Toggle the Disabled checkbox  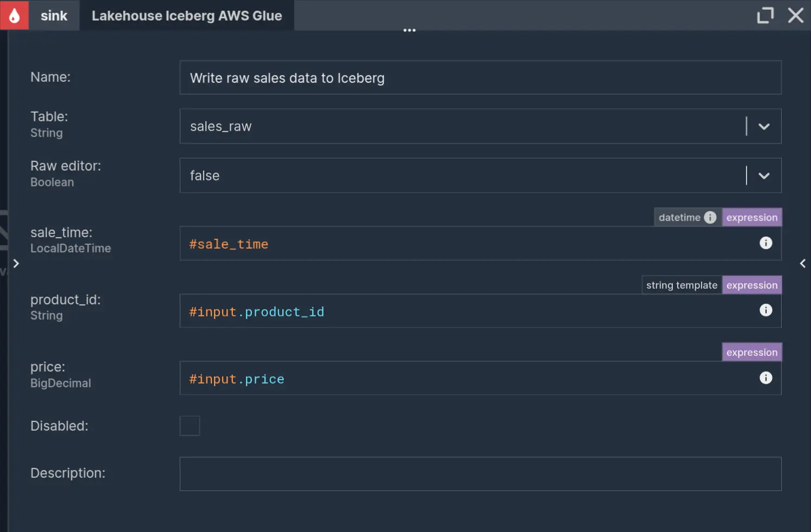[190, 426]
